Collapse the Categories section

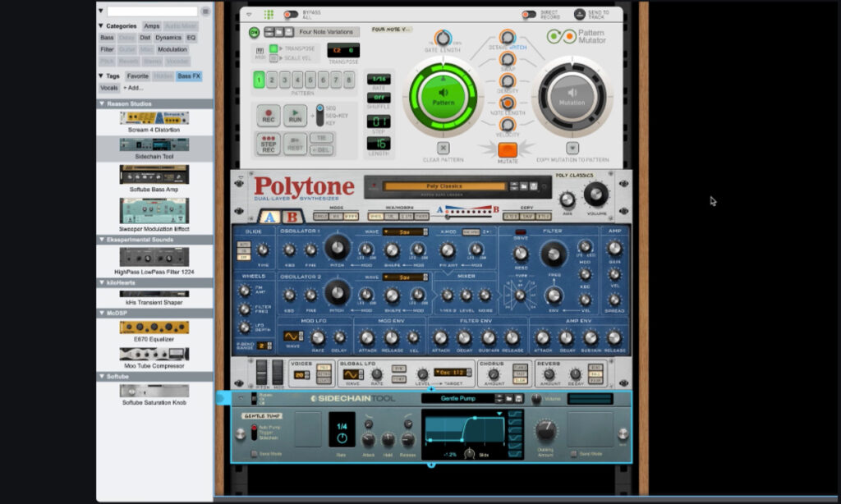101,25
